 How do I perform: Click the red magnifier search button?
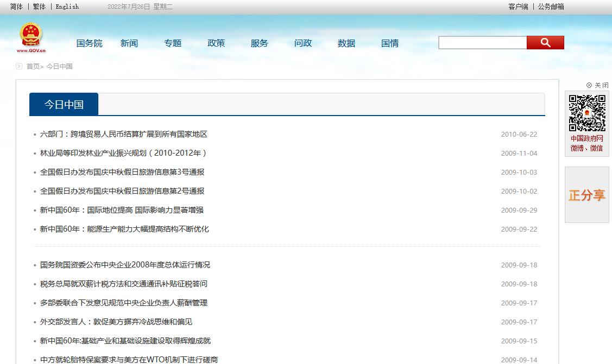545,42
